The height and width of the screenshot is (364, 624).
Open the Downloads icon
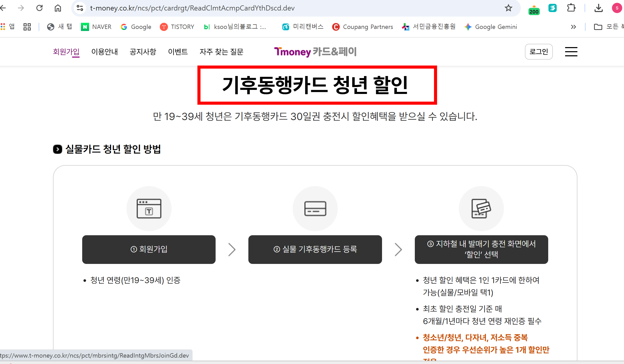(599, 8)
